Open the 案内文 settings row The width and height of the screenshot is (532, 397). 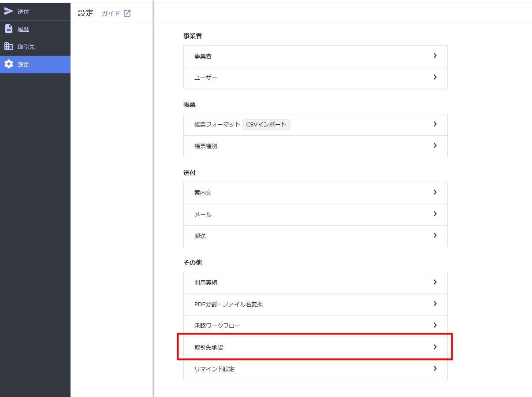[203, 193]
